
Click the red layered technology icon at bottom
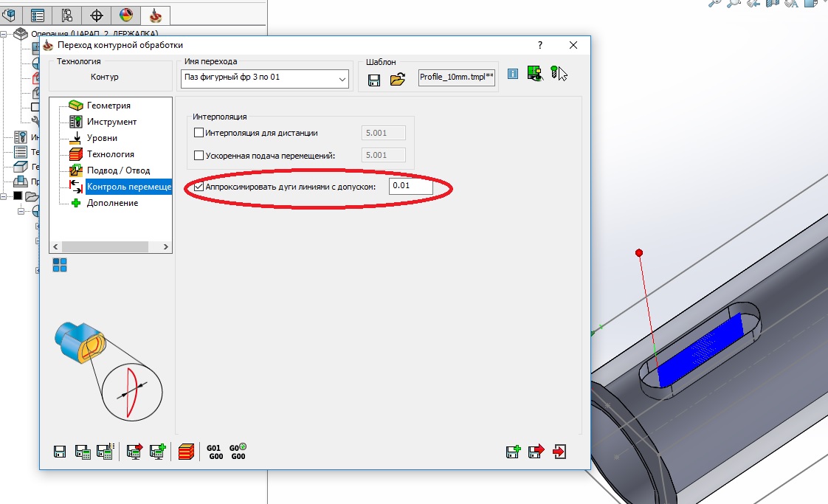[186, 452]
